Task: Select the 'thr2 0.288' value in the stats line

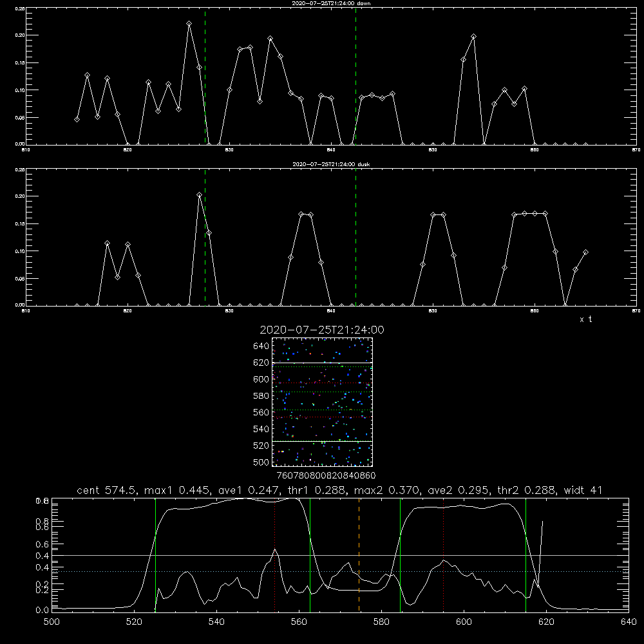Action: tap(526, 490)
